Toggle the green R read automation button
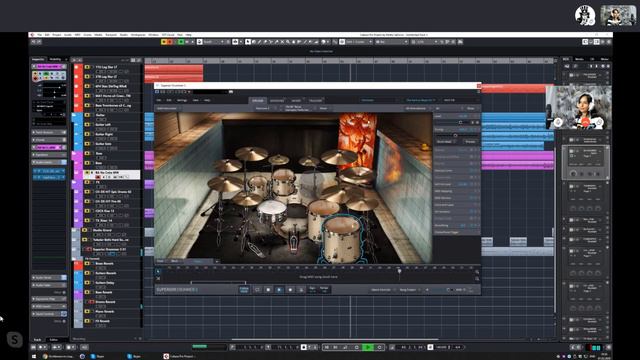Image resolution: width=640 pixels, height=360 pixels. pos(181,42)
